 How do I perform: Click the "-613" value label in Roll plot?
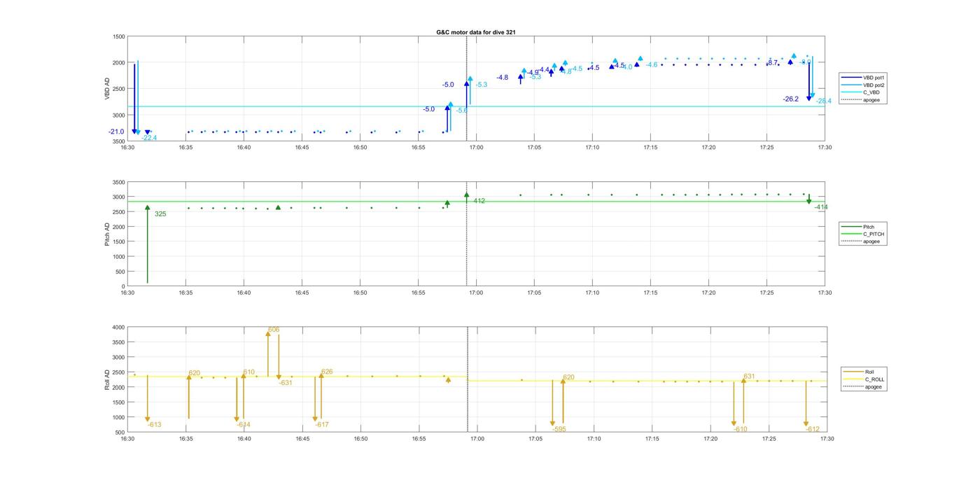click(x=154, y=425)
